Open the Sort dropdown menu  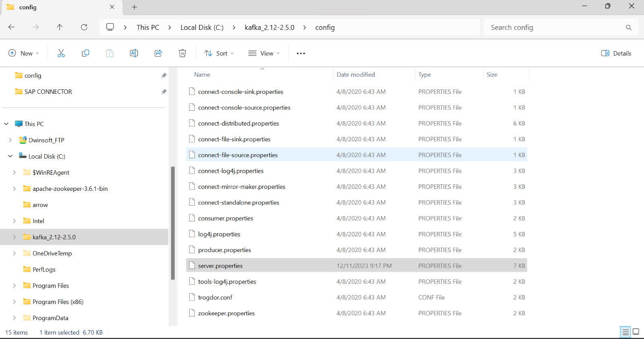tap(219, 53)
